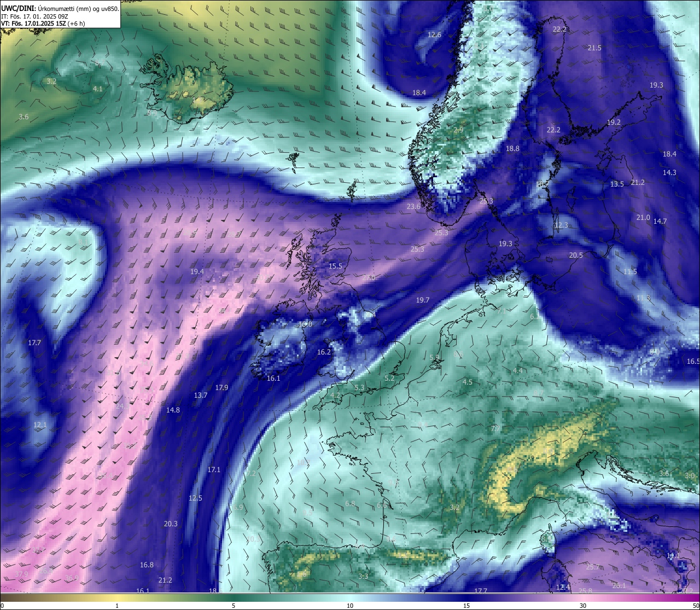Select the IT initial time line 09Z

click(x=34, y=16)
